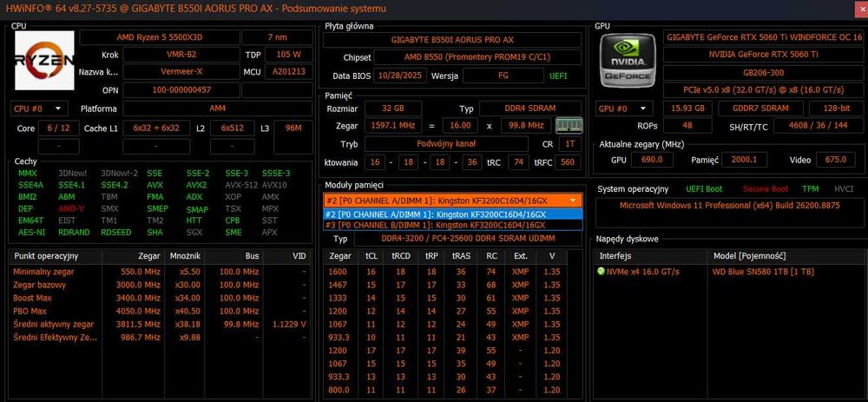Image resolution: width=868 pixels, height=402 pixels.
Task: Click the NVIDIA GeForce GPU logo
Action: (628, 61)
